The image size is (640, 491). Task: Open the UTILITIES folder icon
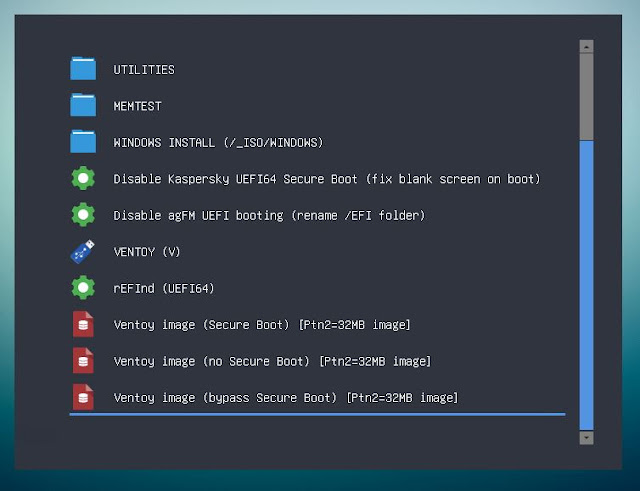(x=83, y=68)
